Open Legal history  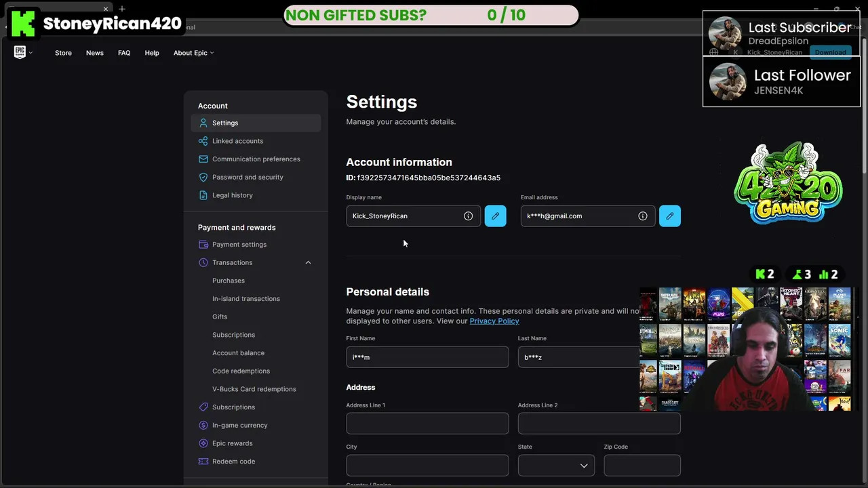pos(232,195)
